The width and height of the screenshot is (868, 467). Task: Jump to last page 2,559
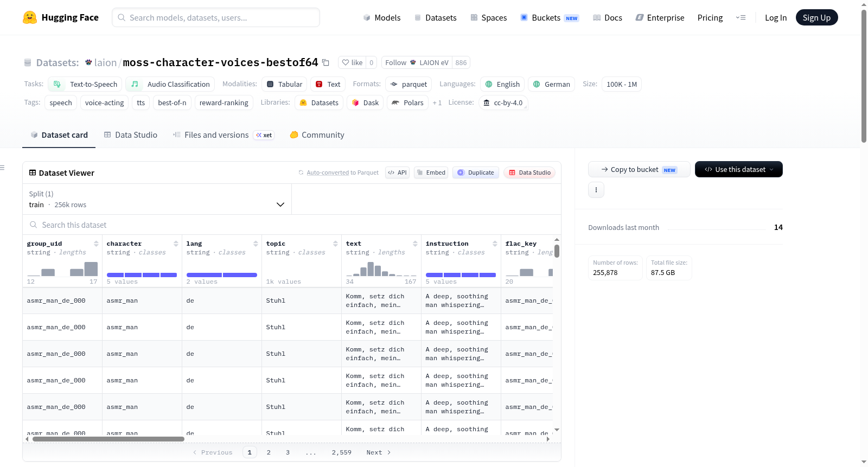pyautogui.click(x=342, y=452)
